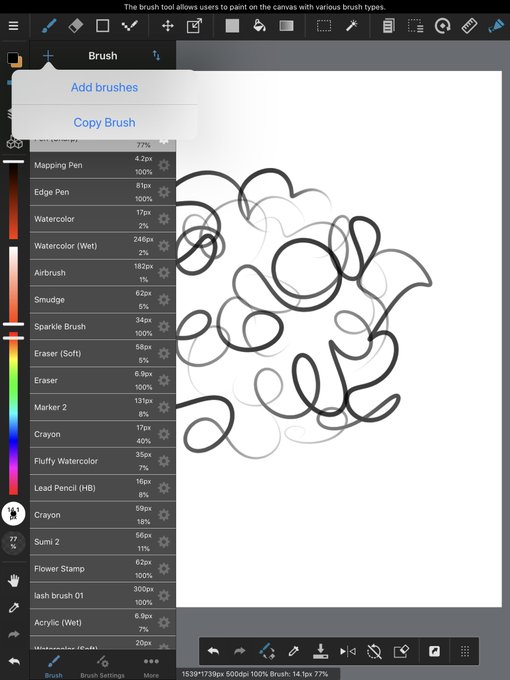Select the Sumi 2 brush
This screenshot has height=680, width=510.
(x=103, y=542)
